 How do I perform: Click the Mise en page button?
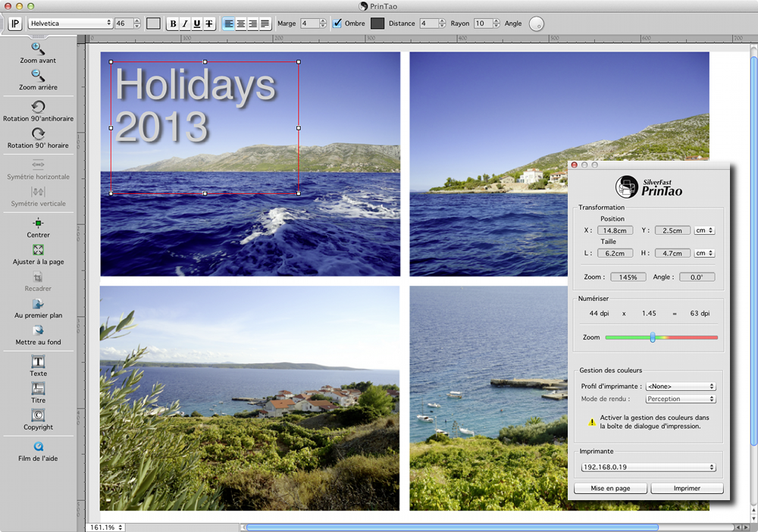point(610,488)
